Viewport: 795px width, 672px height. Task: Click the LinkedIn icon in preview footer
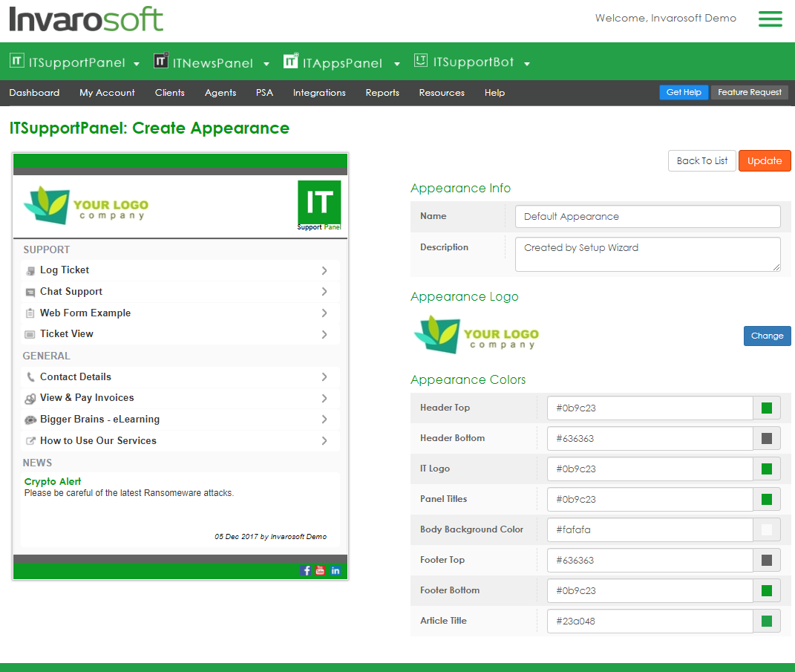[336, 570]
